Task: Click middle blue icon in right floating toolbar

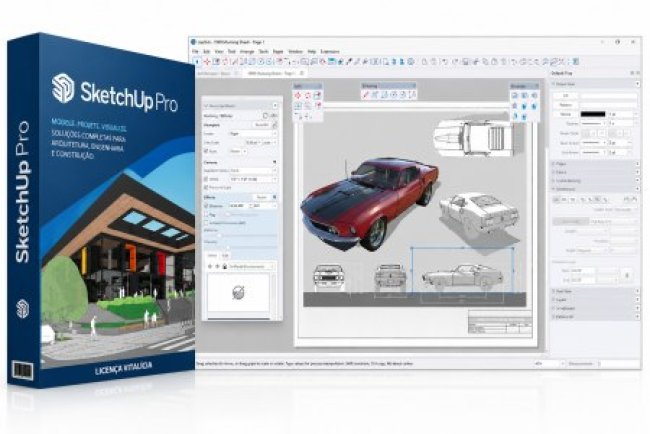Action: (524, 106)
